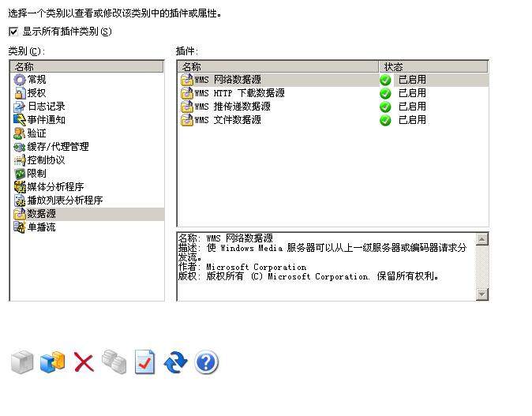Click the monitor icon next to 限制
The width and height of the screenshot is (532, 416).
(20, 174)
